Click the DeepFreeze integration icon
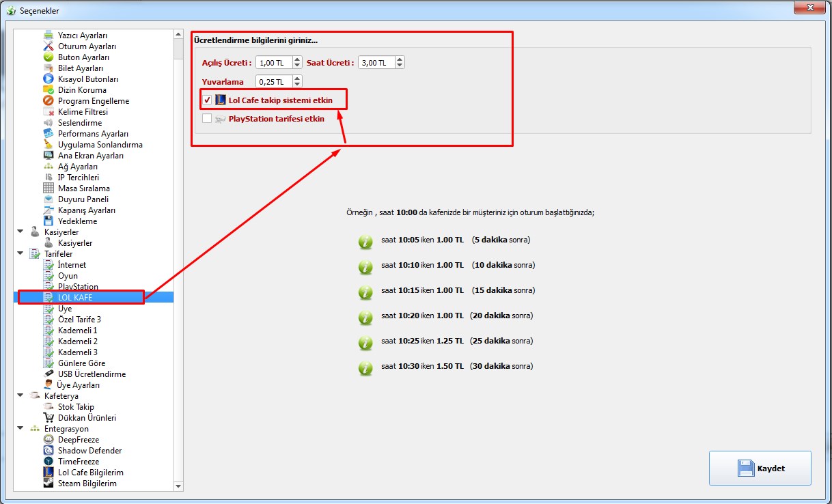832x504 pixels. [x=48, y=440]
